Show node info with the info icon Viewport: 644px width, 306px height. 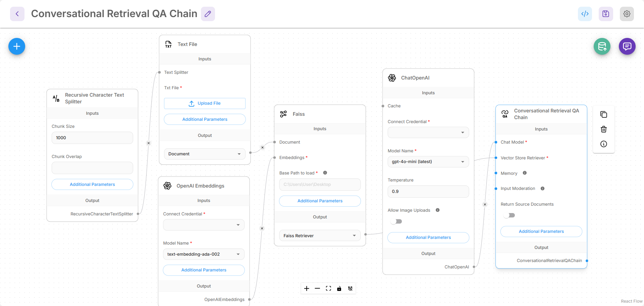click(604, 144)
